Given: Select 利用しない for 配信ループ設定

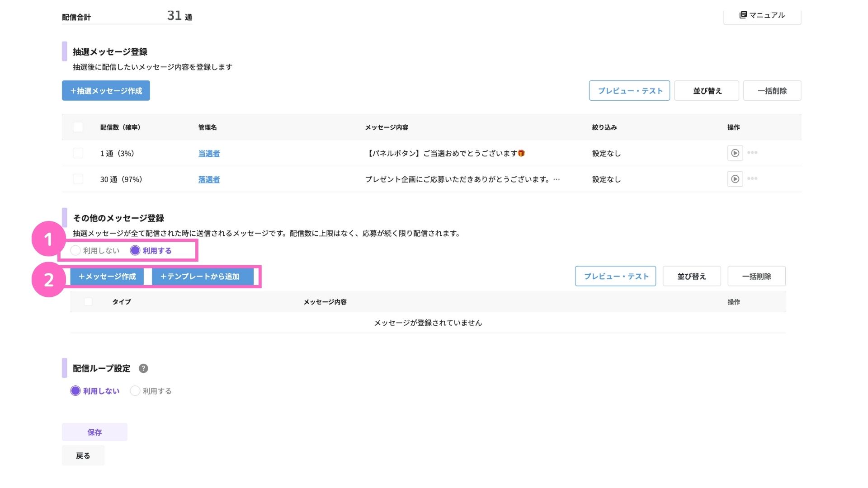Looking at the screenshot, I should click(95, 391).
